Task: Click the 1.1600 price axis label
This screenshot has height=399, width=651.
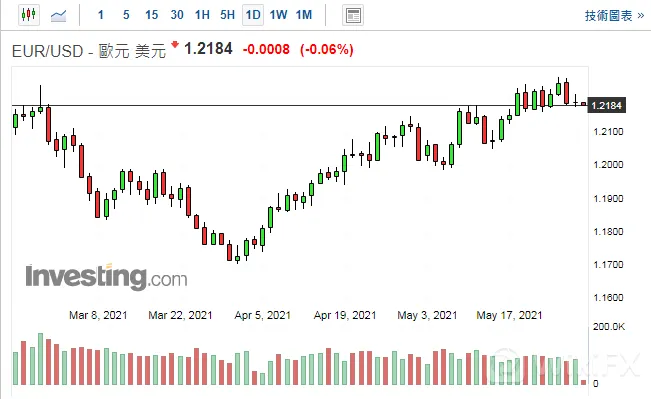Action: (x=608, y=298)
